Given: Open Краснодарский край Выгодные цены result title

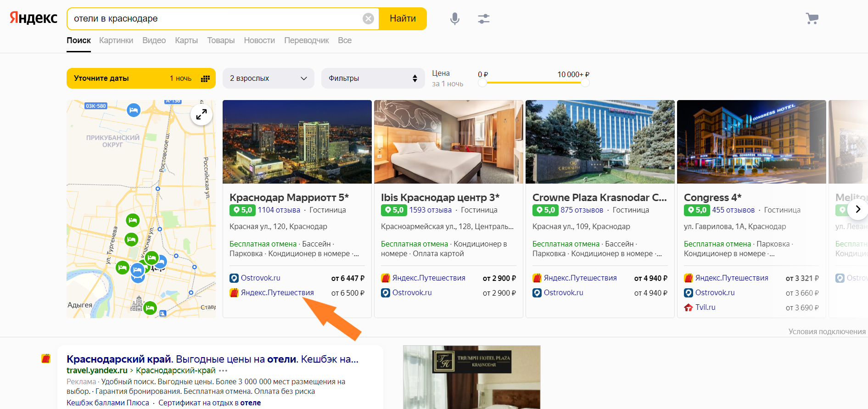Looking at the screenshot, I should (x=213, y=359).
